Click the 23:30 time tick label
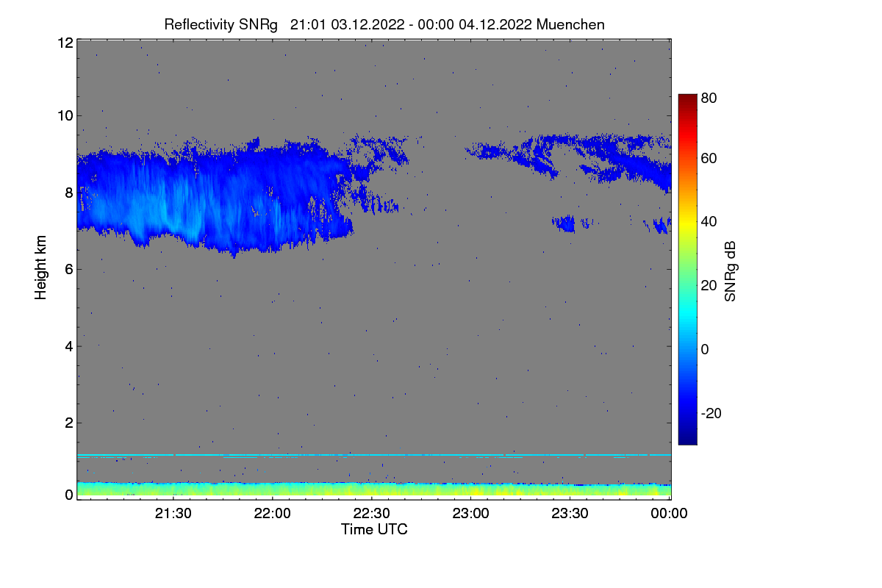Viewport: 882px width, 588px height. point(570,514)
